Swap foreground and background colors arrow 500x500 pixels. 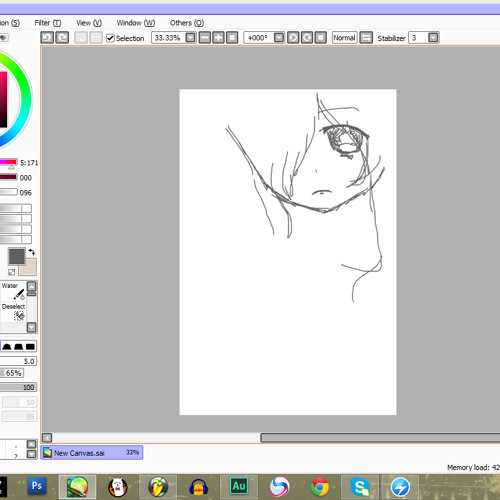point(32,252)
